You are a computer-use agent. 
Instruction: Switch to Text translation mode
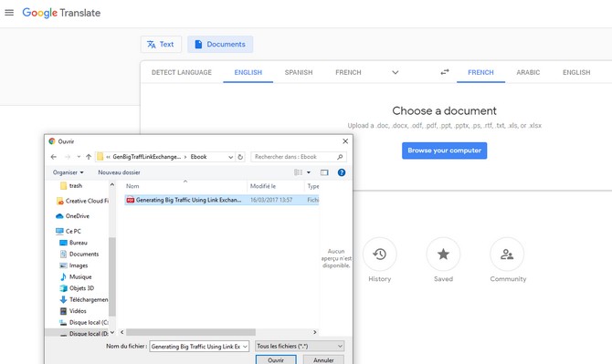click(x=161, y=45)
